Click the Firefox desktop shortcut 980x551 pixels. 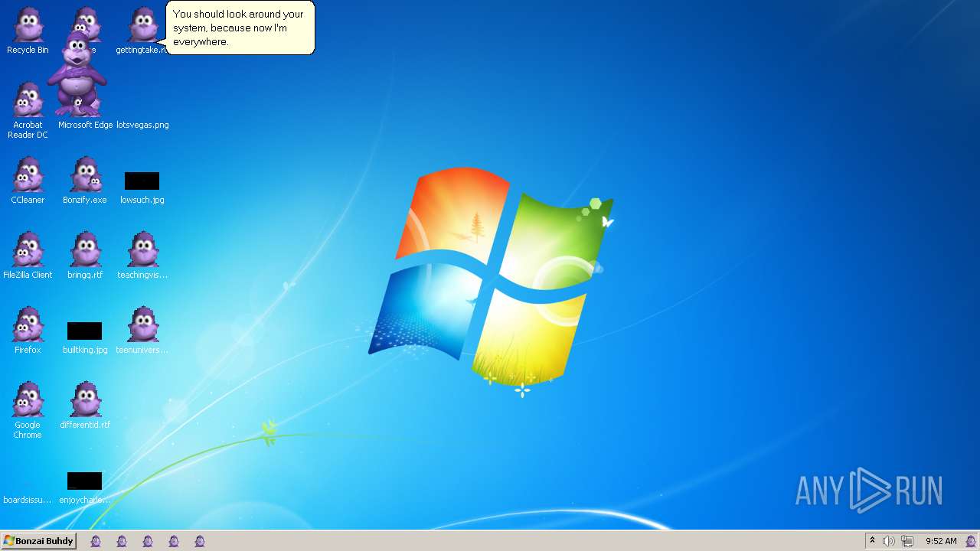(x=28, y=331)
